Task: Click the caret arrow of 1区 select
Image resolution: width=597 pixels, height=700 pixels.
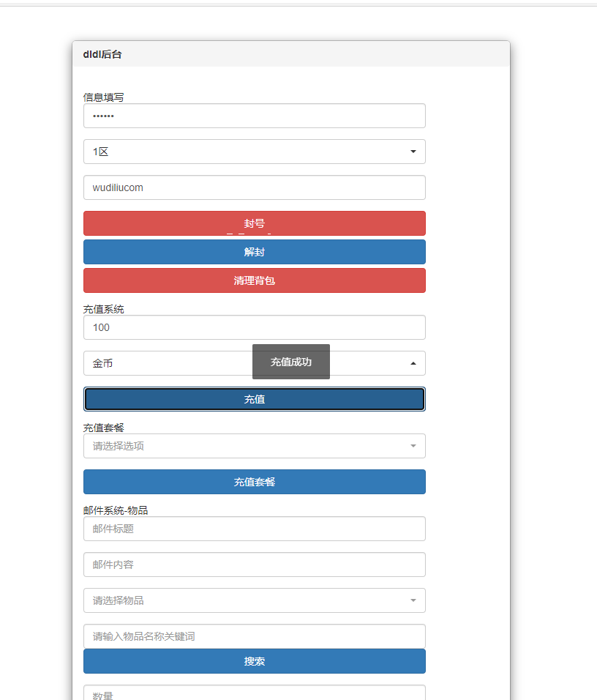Action: click(413, 152)
